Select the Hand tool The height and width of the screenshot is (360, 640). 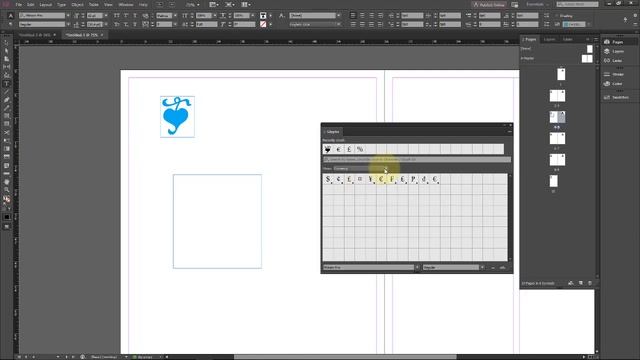click(7, 182)
